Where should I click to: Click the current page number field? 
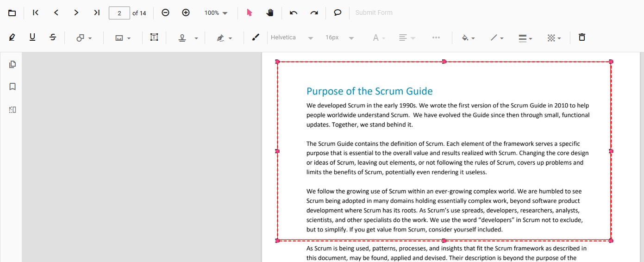pos(119,13)
